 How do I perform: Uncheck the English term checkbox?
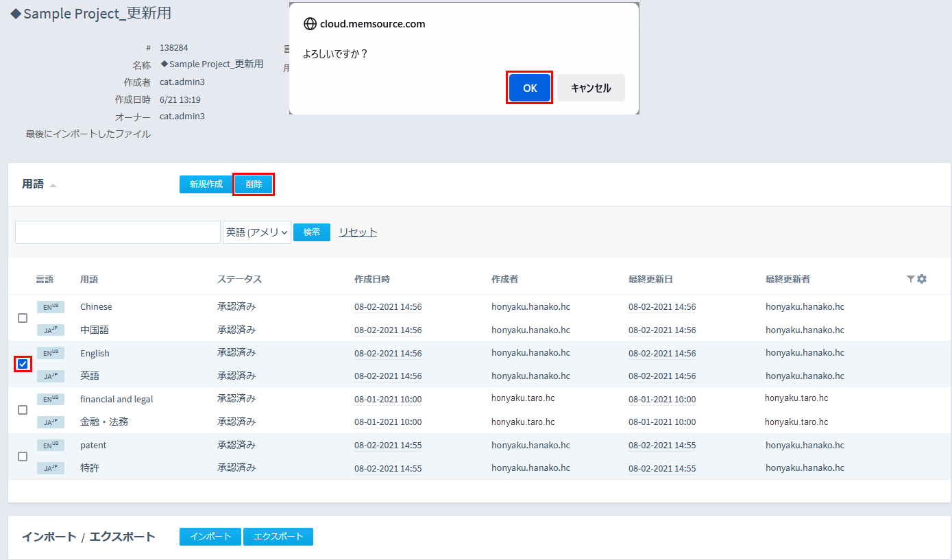point(23,364)
